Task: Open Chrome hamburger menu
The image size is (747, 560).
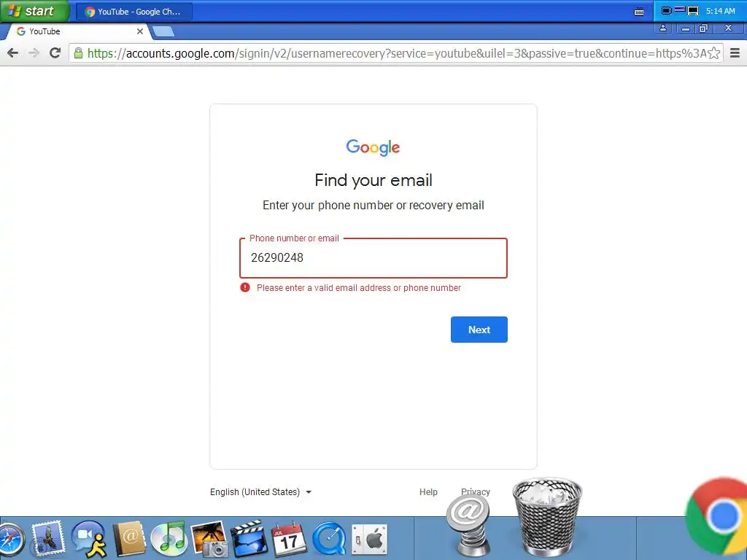Action: 735,52
